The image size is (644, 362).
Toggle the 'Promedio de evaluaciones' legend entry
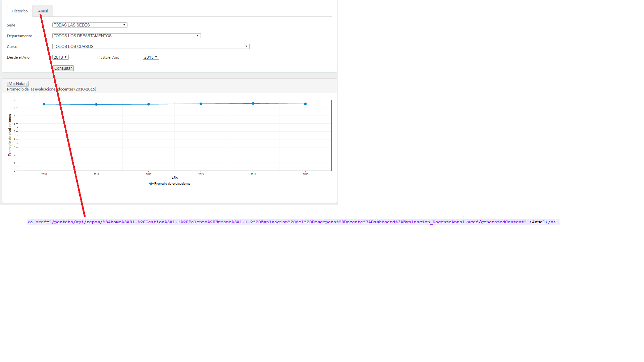click(x=170, y=184)
